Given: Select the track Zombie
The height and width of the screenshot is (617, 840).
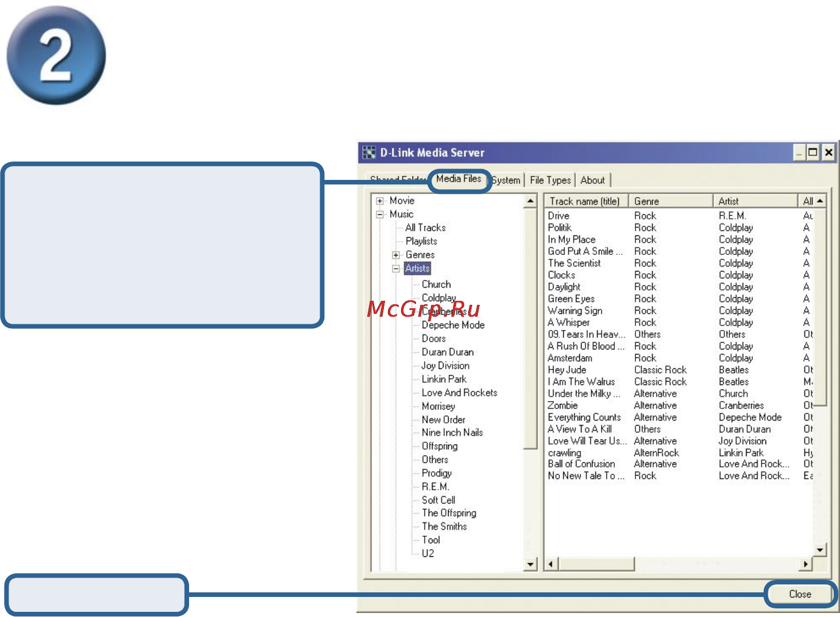Looking at the screenshot, I should point(563,406).
